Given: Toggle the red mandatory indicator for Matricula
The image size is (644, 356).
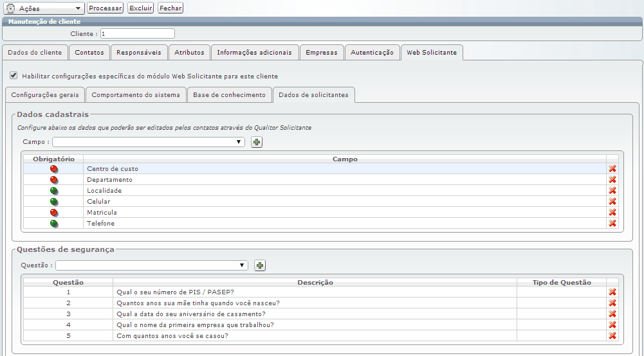Looking at the screenshot, I should 53,213.
